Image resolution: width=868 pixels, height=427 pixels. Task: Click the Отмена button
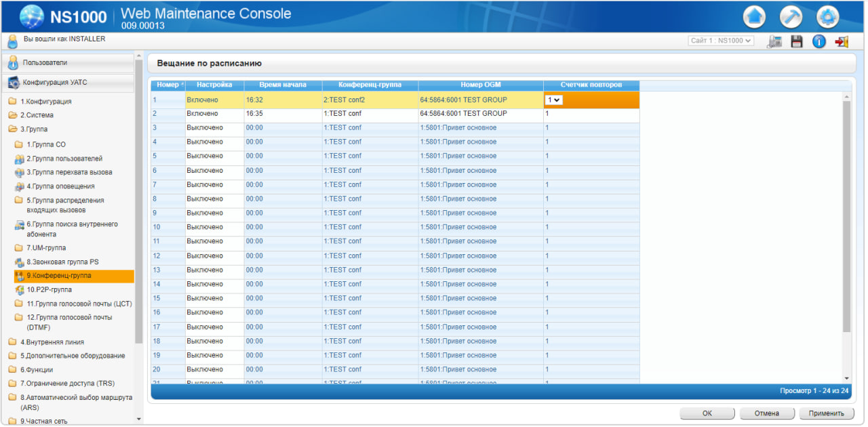[x=767, y=413]
